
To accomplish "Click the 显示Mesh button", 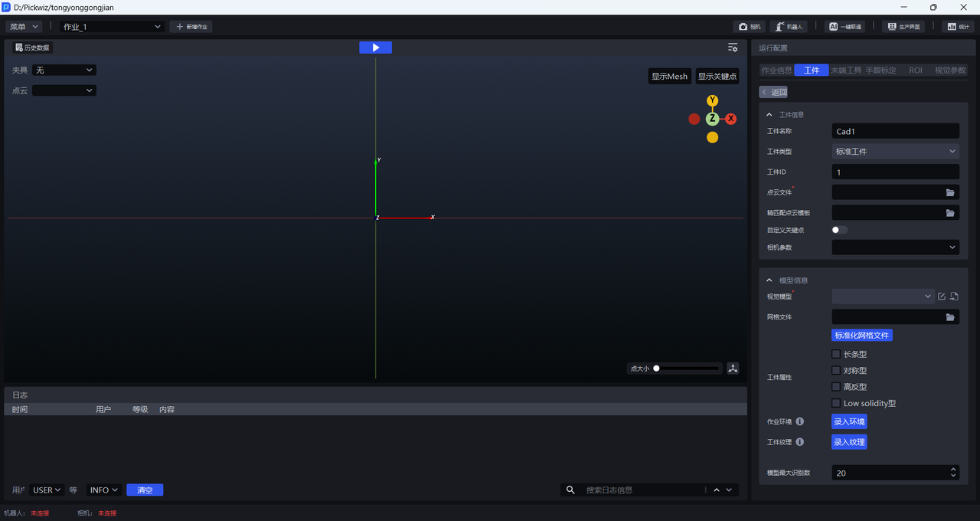I will 669,77.
